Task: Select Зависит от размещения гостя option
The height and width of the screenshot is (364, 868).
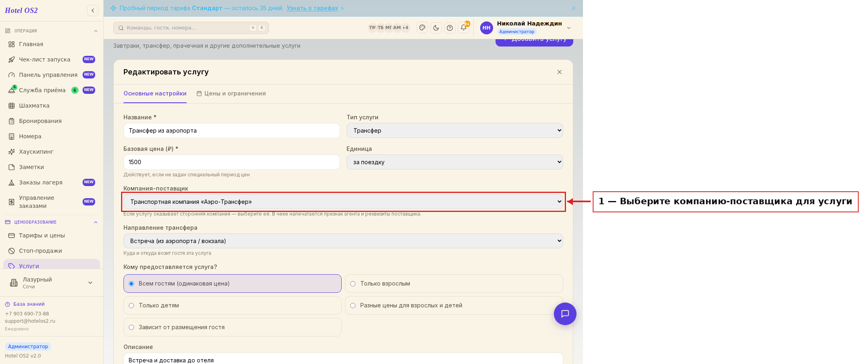Action: pyautogui.click(x=232, y=327)
